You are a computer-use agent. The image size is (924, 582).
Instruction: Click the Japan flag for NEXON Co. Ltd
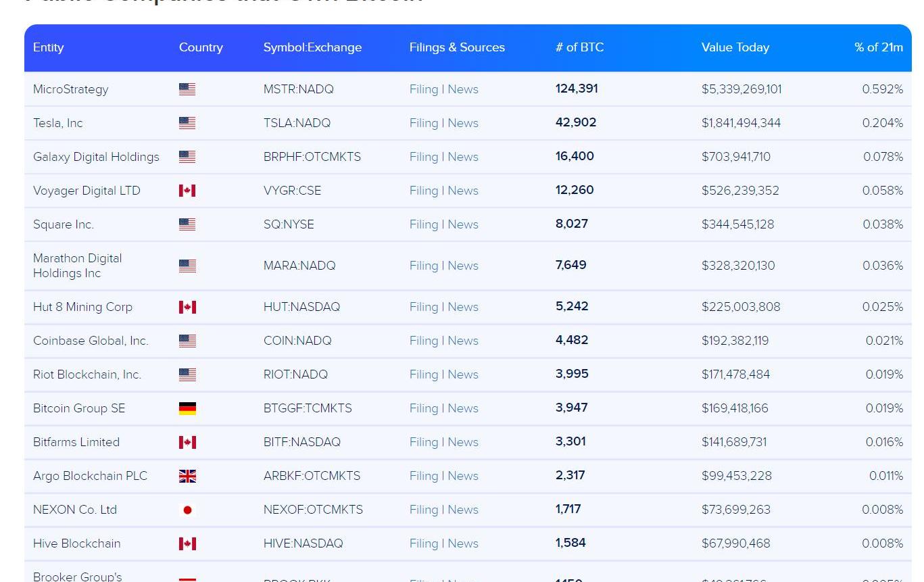187,510
